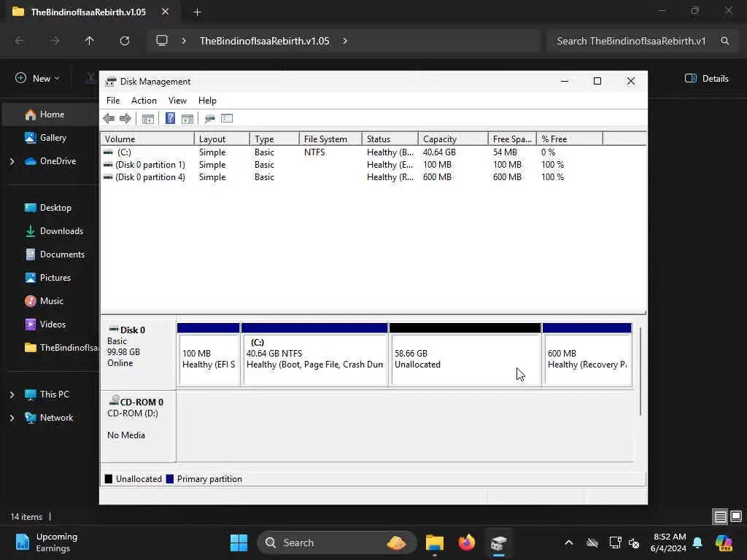Viewport: 747px width, 560px height.
Task: Open the File menu in Disk Management
Action: point(113,101)
